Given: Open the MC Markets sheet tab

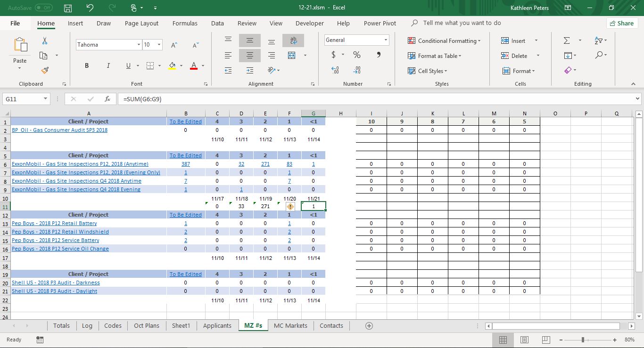Looking at the screenshot, I should coord(290,325).
